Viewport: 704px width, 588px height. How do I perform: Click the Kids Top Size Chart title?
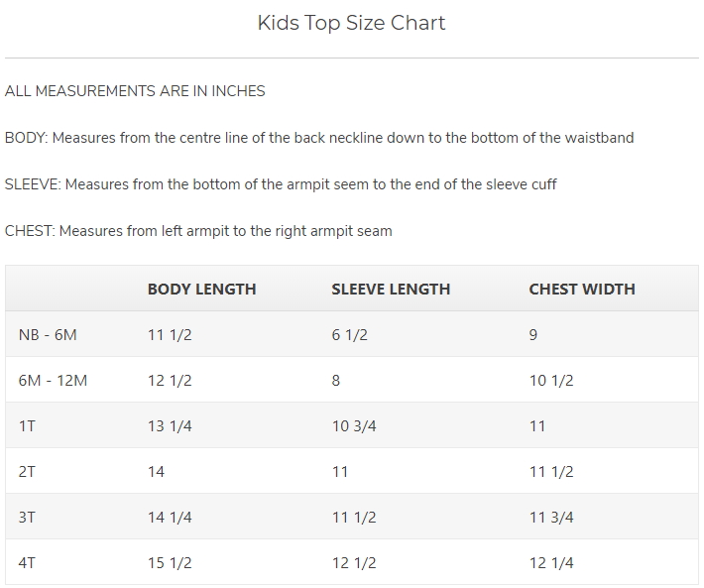tap(351, 23)
